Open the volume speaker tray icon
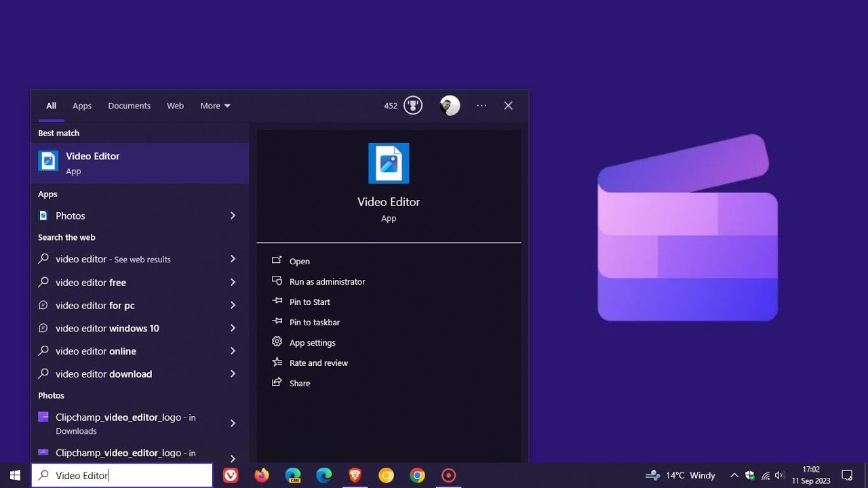868x488 pixels. pos(780,475)
